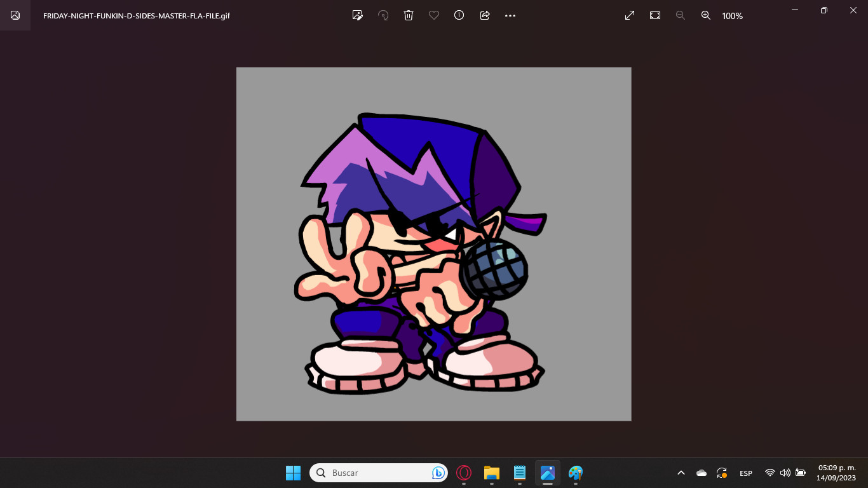
Task: Open the ESP language selector
Action: click(746, 473)
